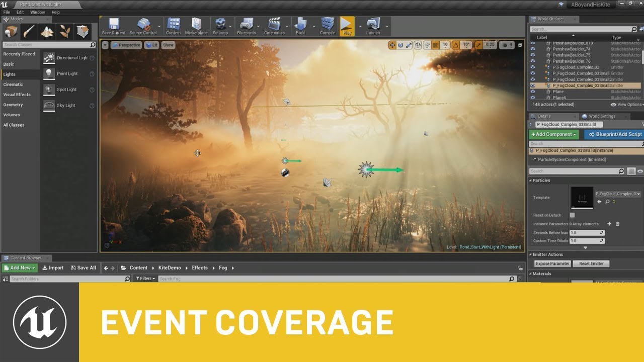This screenshot has width=644, height=362.
Task: Collapse the Emitter Actions section
Action: coord(530,255)
